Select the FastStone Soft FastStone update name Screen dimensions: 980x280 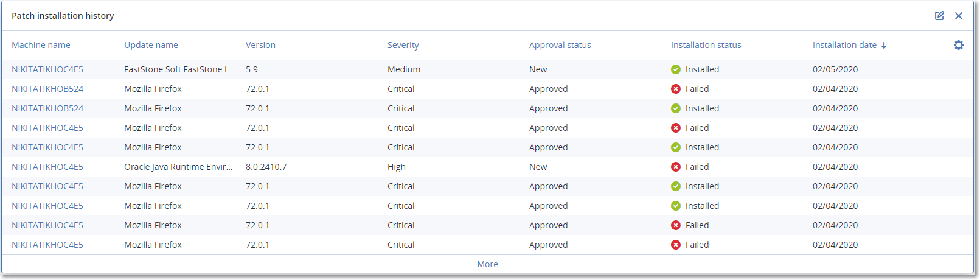coord(178,69)
